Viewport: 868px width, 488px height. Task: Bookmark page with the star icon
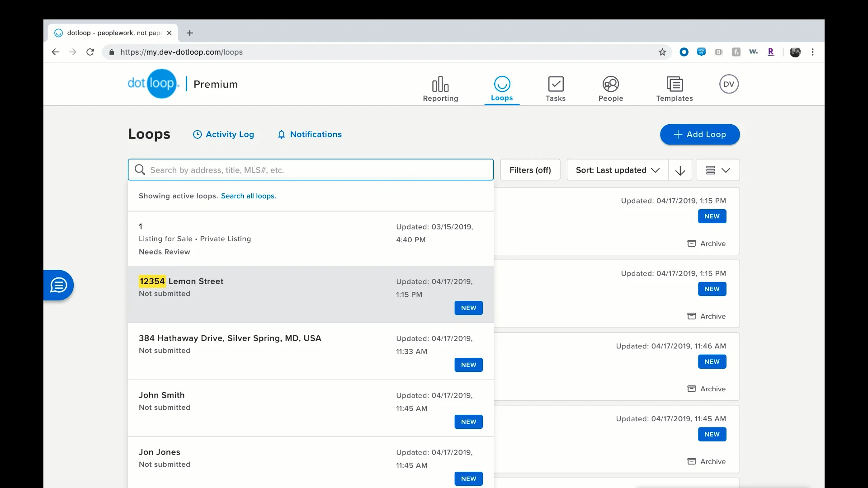pos(662,52)
